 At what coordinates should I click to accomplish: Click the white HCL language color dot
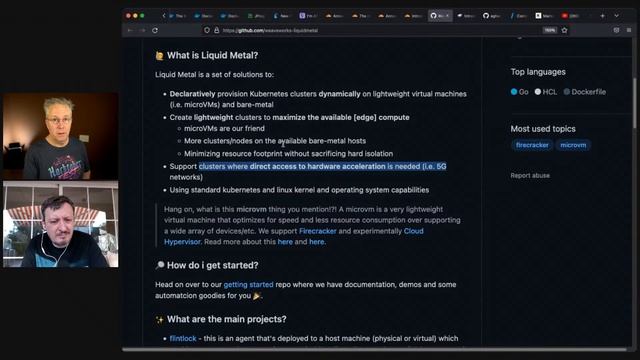(538, 92)
